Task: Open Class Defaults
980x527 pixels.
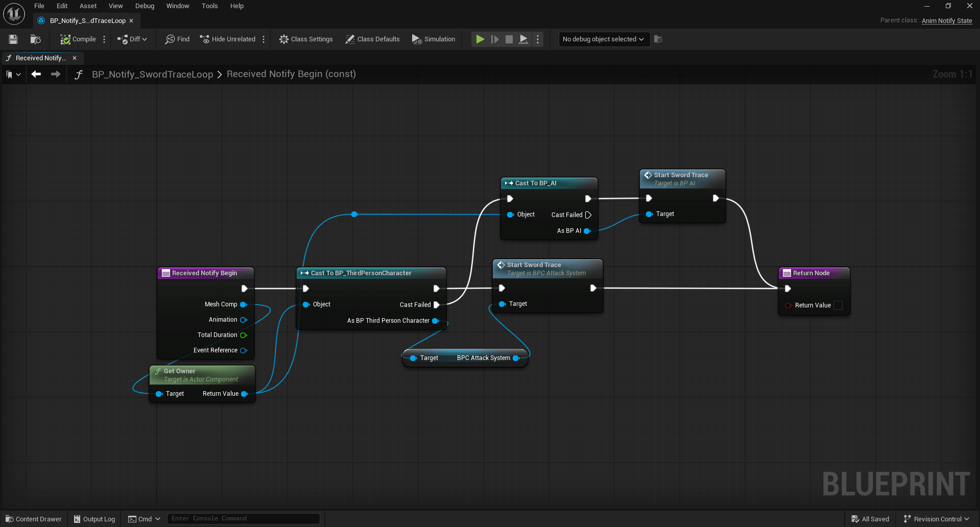Action: (x=372, y=39)
